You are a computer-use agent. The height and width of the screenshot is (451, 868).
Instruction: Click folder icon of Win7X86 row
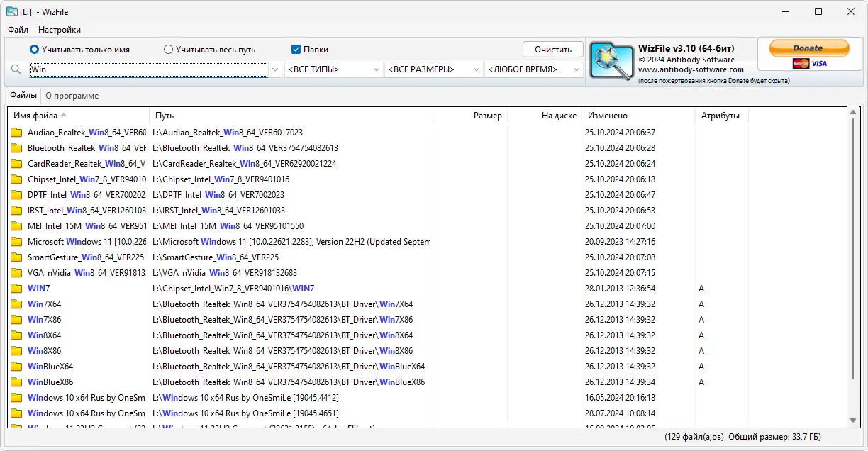16,320
